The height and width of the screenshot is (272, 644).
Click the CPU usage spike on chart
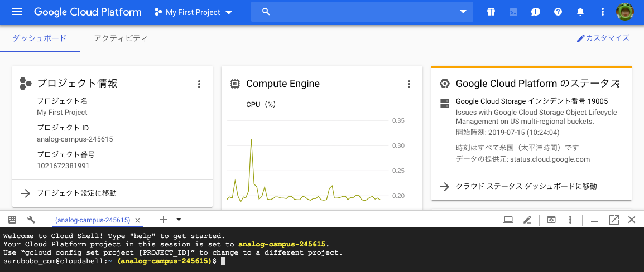[251, 140]
